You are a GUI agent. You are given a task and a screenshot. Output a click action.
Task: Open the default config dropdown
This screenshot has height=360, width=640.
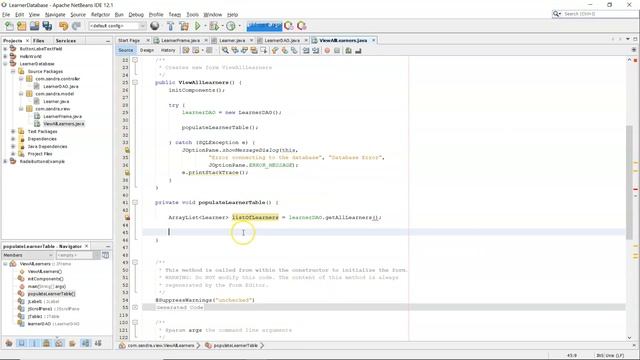pos(142,26)
